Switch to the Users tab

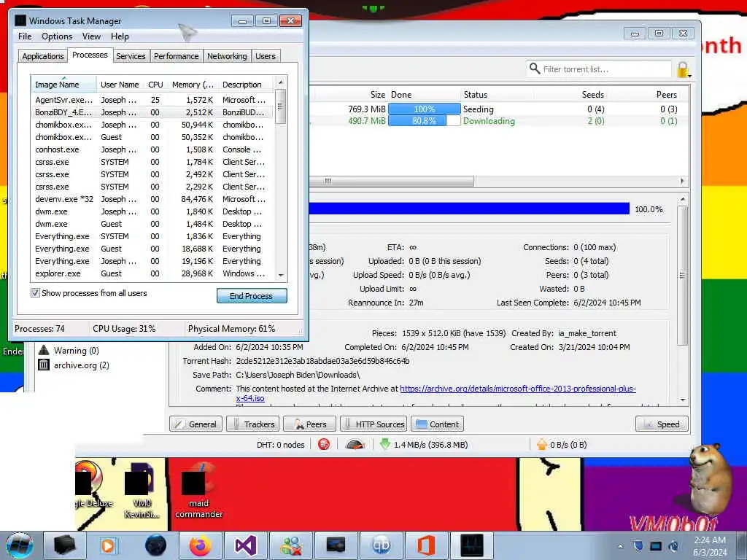coord(266,56)
